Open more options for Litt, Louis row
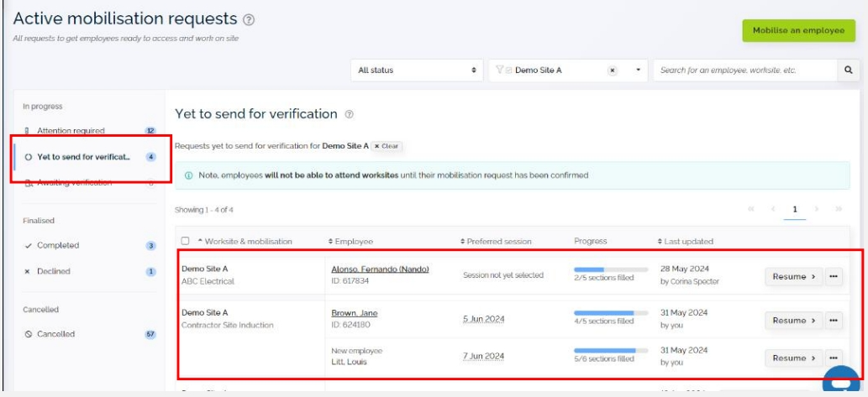Viewport: 868px width, 397px height. point(834,358)
